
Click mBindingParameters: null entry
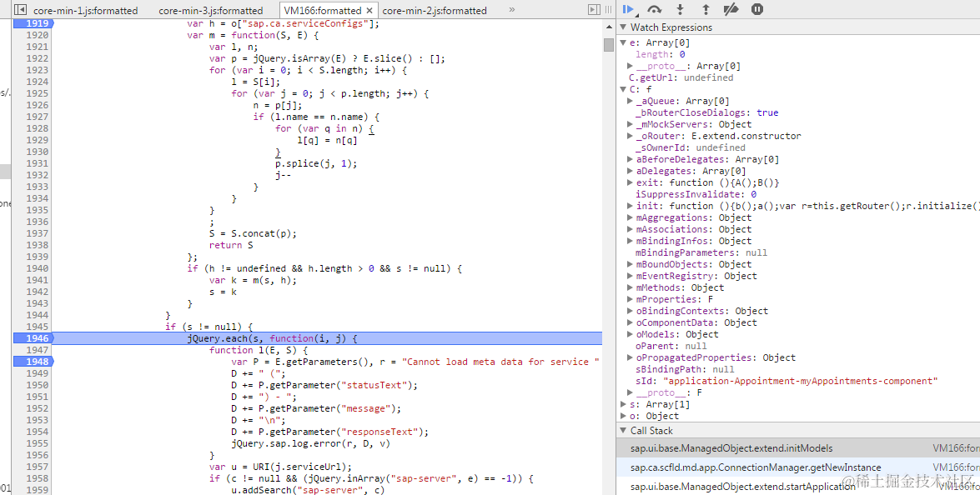(701, 252)
